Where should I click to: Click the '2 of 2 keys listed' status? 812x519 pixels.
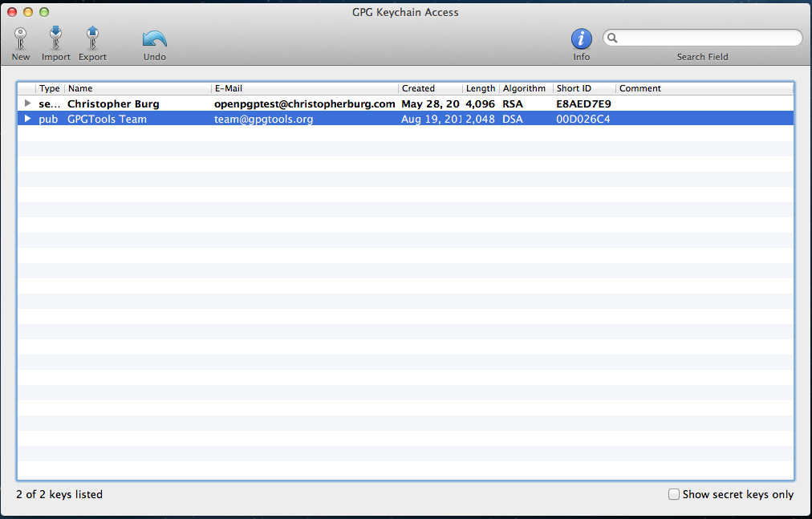[59, 494]
